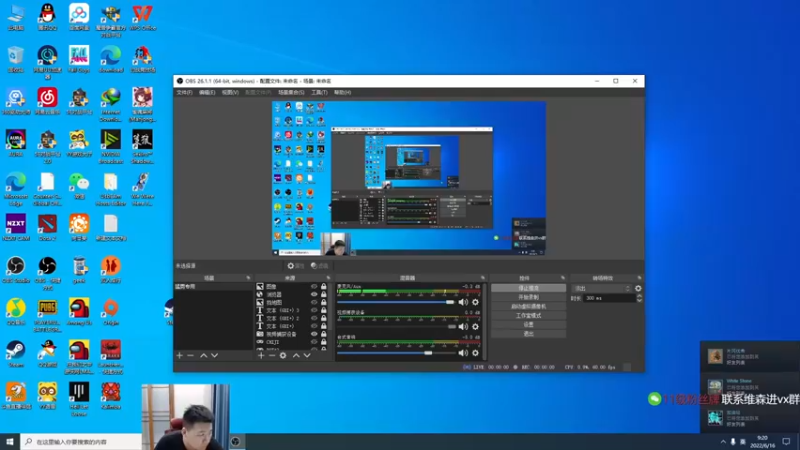Adjust the 麦克风/Aux volume slider
This screenshot has width=800, height=450.
click(x=396, y=302)
